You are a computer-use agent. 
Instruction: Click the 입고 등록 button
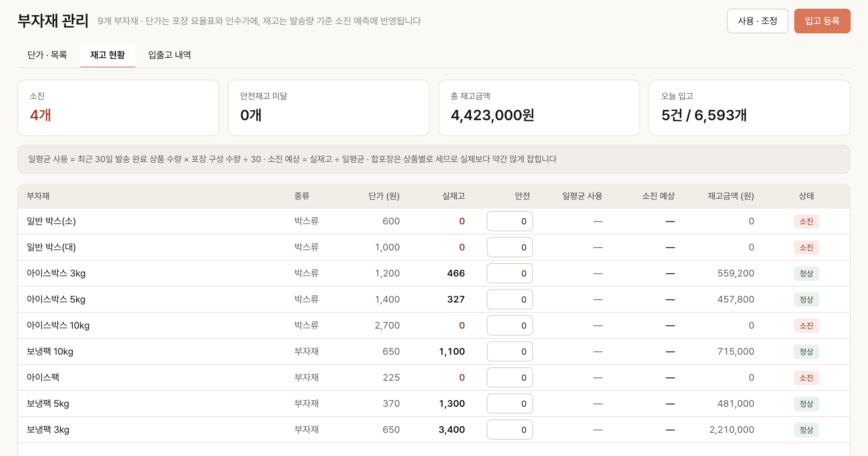822,21
